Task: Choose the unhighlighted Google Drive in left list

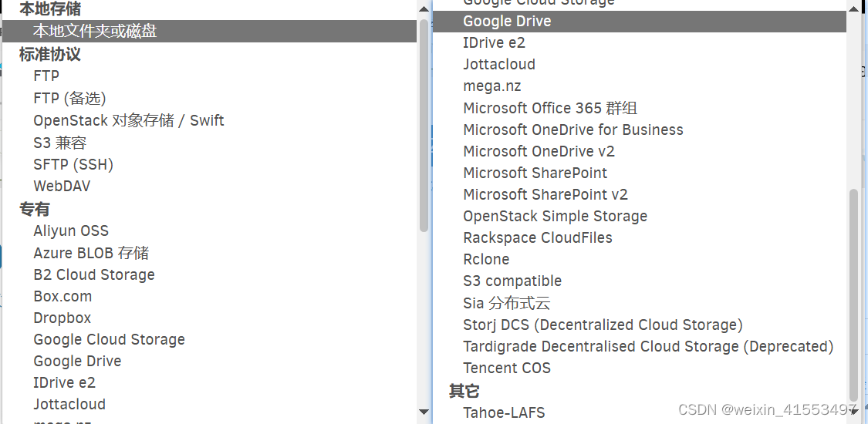Action: (x=77, y=361)
